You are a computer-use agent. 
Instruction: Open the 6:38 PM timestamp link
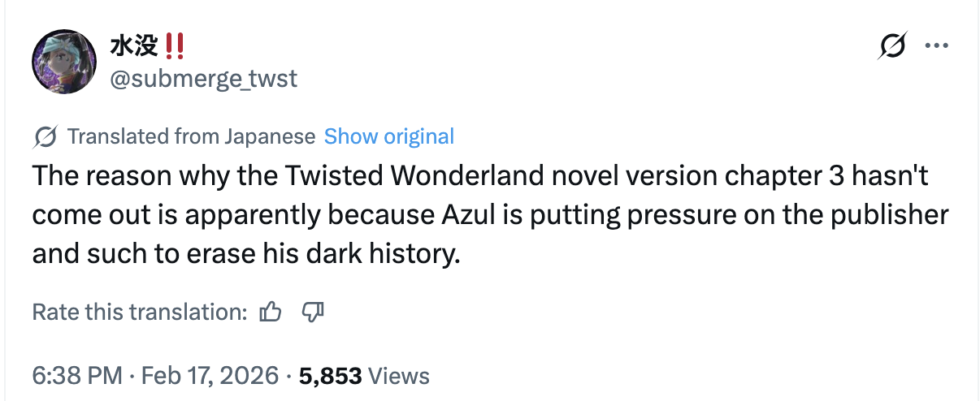click(x=76, y=376)
